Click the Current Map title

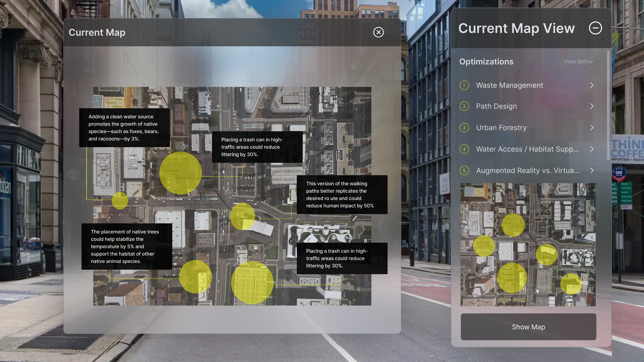[97, 33]
